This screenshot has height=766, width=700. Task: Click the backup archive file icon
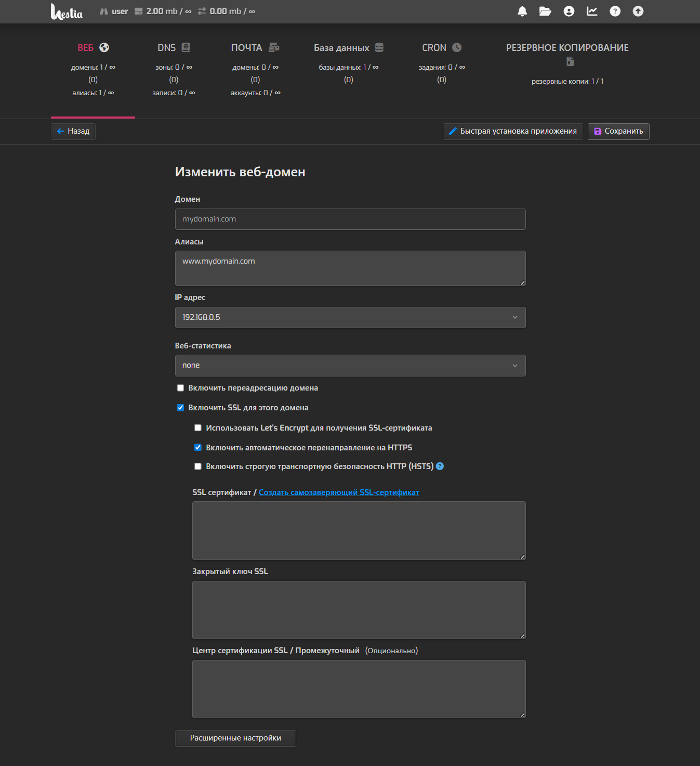point(570,61)
